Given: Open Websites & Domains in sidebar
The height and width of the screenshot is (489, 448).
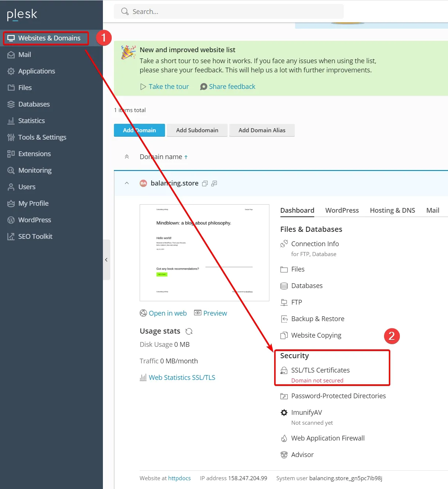Looking at the screenshot, I should [49, 38].
